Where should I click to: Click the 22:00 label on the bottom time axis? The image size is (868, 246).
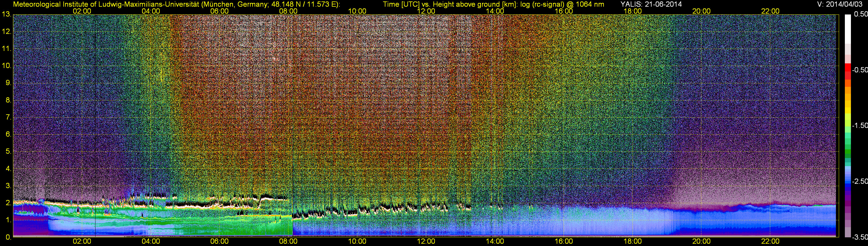pos(770,242)
